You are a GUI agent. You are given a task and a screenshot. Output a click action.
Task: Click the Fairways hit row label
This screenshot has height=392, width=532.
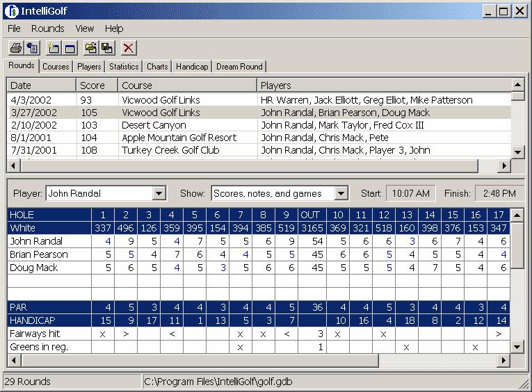click(x=35, y=334)
